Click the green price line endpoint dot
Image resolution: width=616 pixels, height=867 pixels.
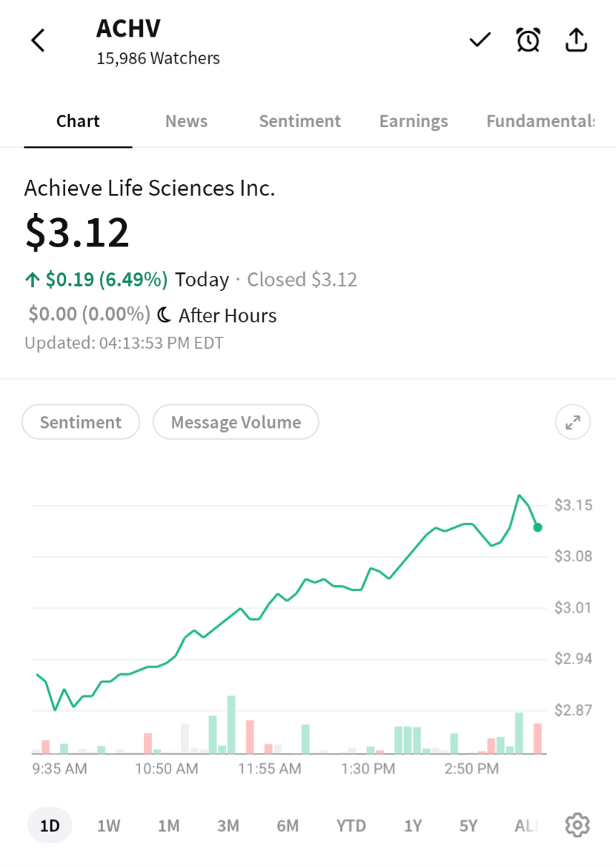tap(538, 527)
